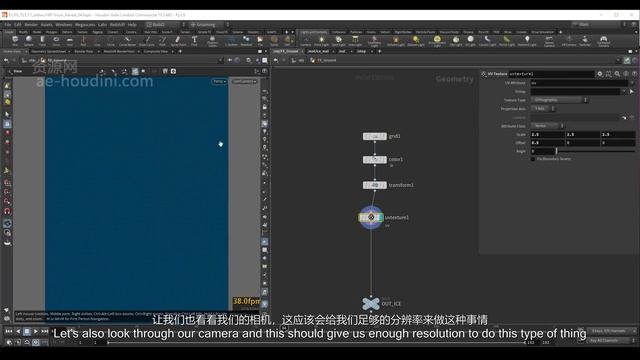Image resolution: width=640 pixels, height=360 pixels.
Task: Select the Point Light shelf tool
Action: pyautogui.click(x=322, y=41)
